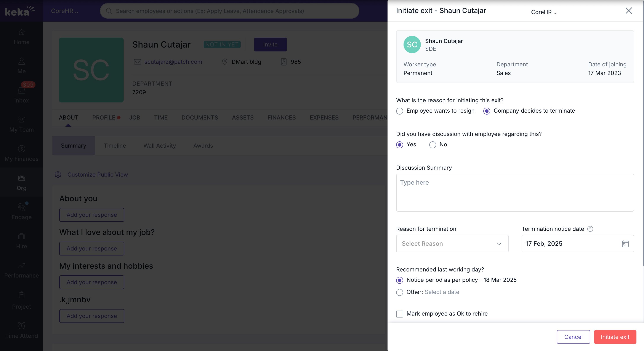Click the Discussion Summary text area

coord(514,193)
